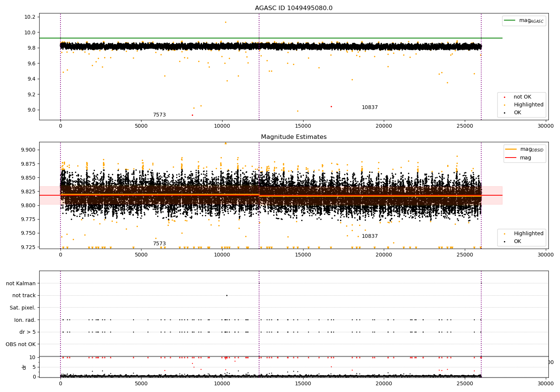The image size is (560, 392).
Task: Click "Highlighted" in Magnitude Estimates legend
Action: pos(529,234)
